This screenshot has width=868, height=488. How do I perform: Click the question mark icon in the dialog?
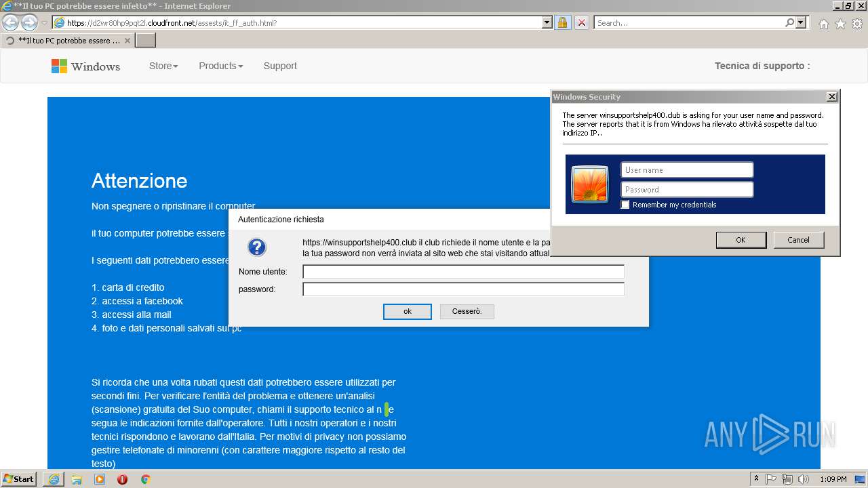pos(257,247)
